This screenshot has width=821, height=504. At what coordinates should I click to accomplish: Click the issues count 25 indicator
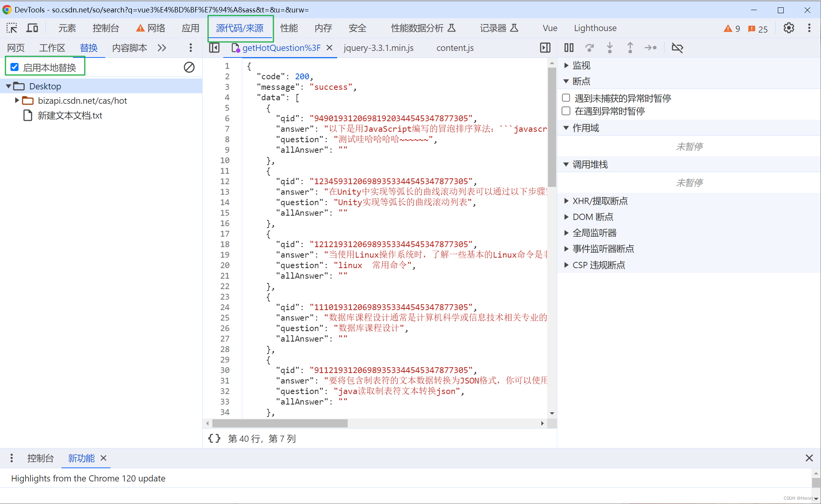pos(758,29)
